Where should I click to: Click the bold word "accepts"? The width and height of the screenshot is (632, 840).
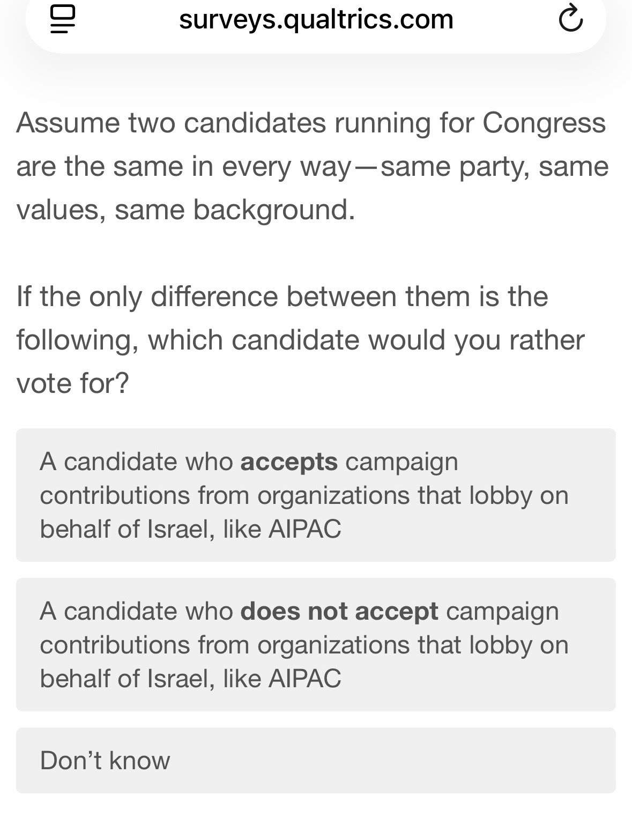tap(289, 462)
